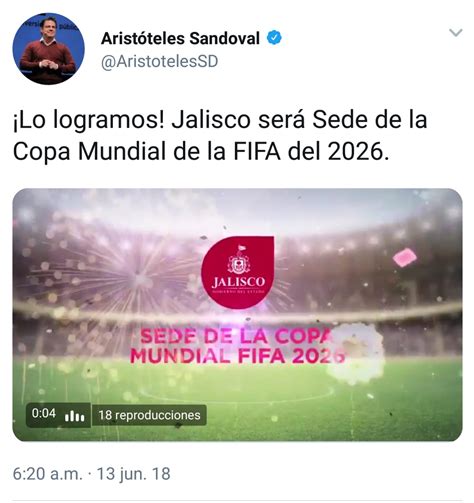This screenshot has width=474, height=503.
Task: Visit the @AristotelesSD handle link
Action: (x=159, y=62)
